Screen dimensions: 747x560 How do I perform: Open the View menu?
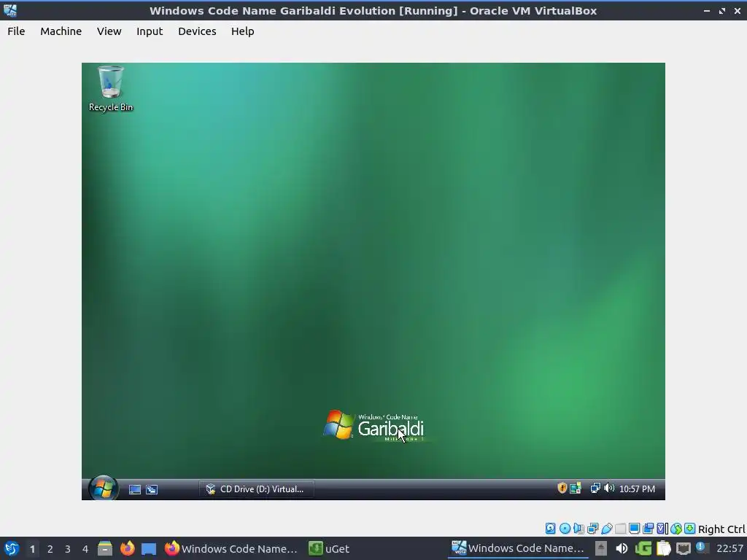(109, 31)
